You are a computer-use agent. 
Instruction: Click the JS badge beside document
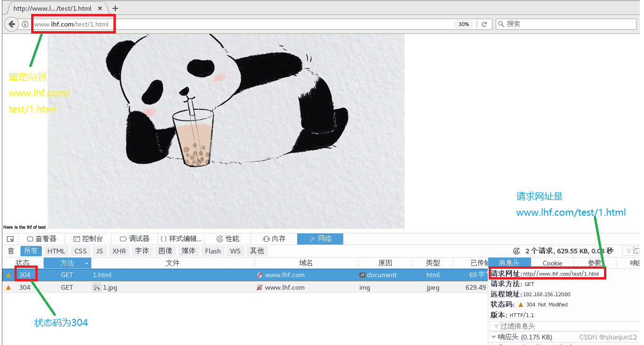[362, 275]
